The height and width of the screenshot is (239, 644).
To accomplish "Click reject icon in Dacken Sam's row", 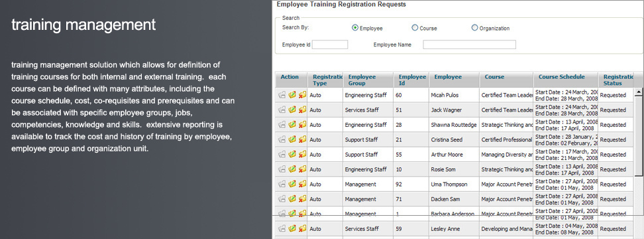I will coord(302,199).
